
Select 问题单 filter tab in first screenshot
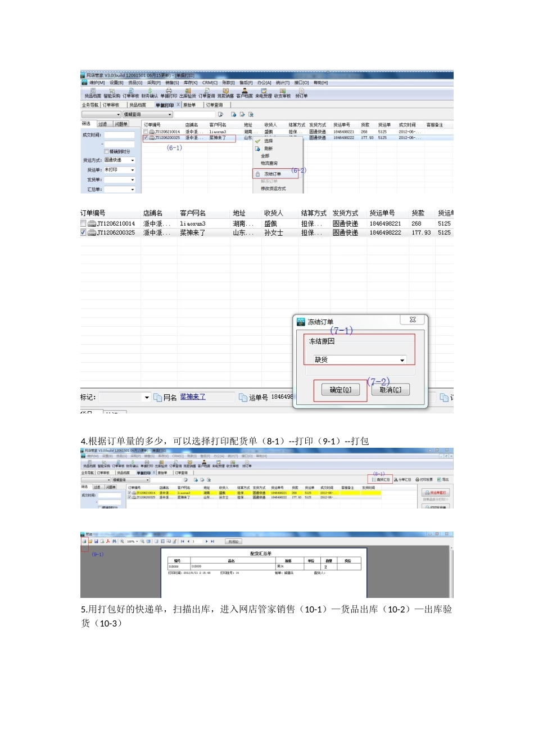pyautogui.click(x=121, y=124)
